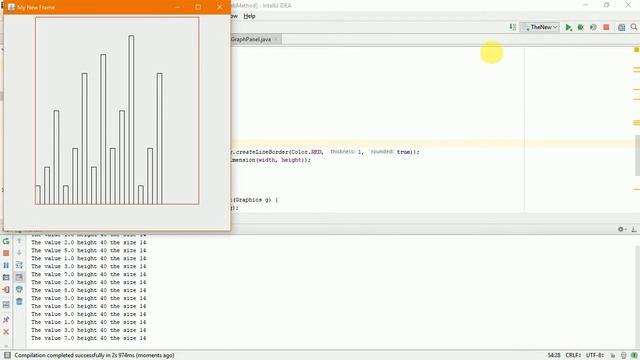The image size is (640, 360).
Task: Maximize the My New Frame window
Action: tap(198, 7)
